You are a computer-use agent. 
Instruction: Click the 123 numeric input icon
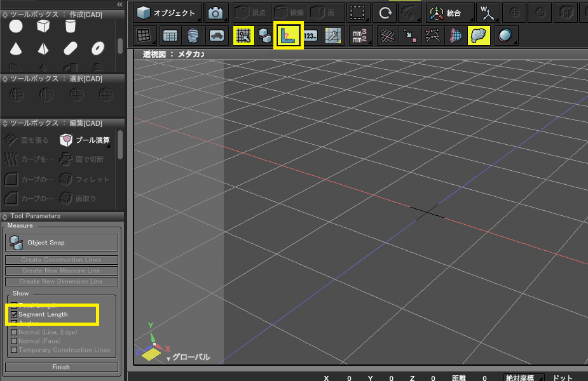(310, 36)
